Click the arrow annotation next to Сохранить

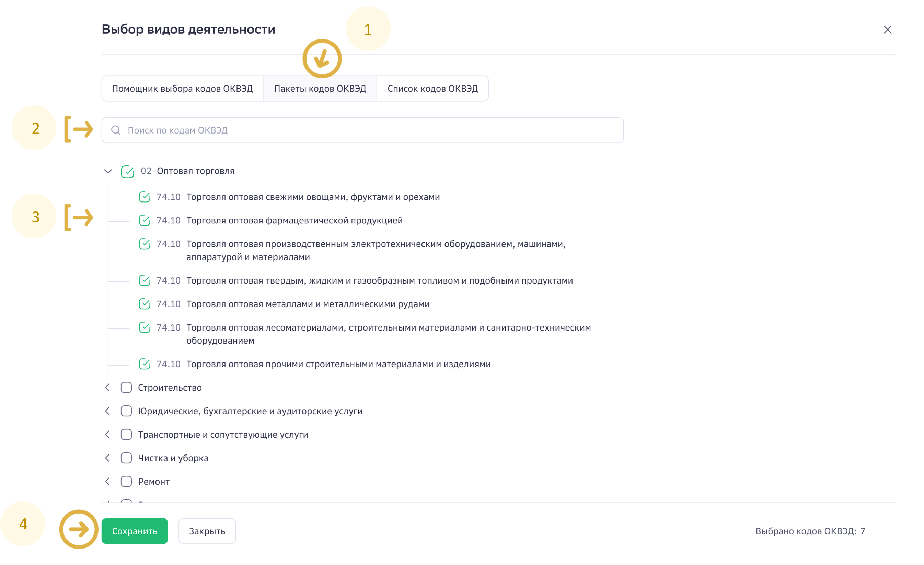[x=79, y=529]
